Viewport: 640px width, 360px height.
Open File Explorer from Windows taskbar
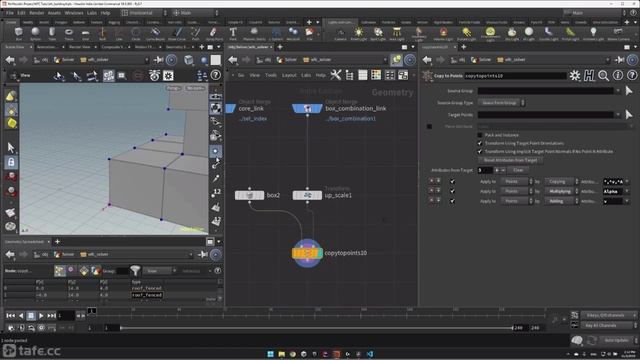[282, 354]
